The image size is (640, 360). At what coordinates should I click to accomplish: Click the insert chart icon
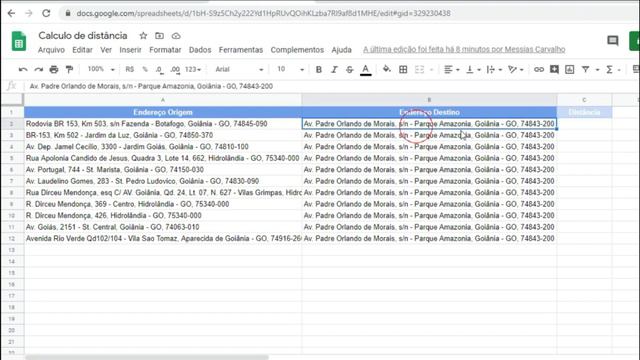[x=569, y=69]
